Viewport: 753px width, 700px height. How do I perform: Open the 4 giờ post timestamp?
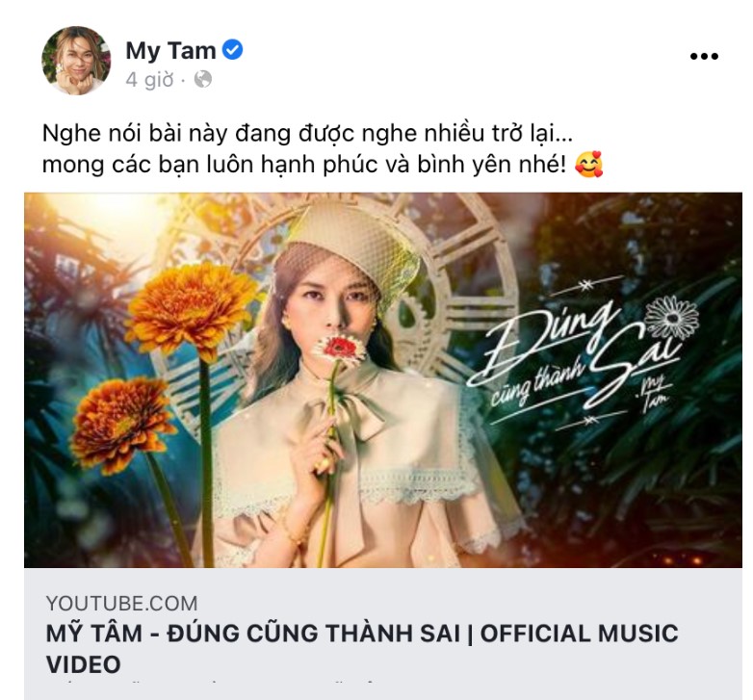coord(149,80)
